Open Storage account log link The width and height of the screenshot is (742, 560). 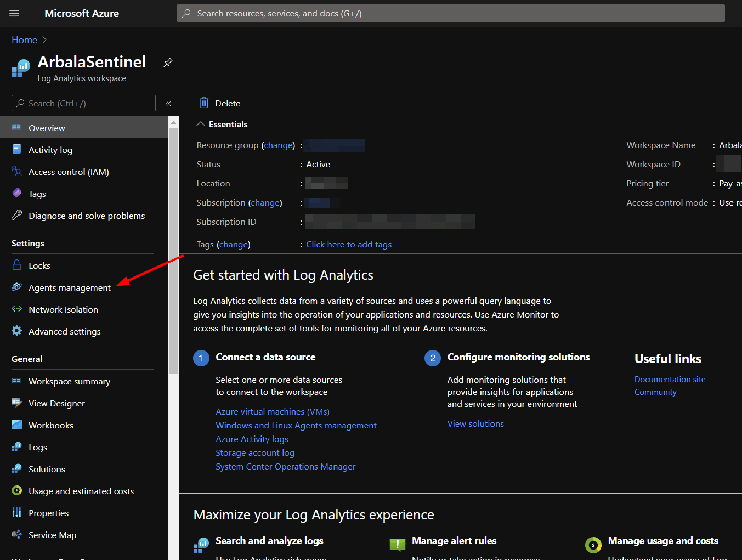(255, 452)
